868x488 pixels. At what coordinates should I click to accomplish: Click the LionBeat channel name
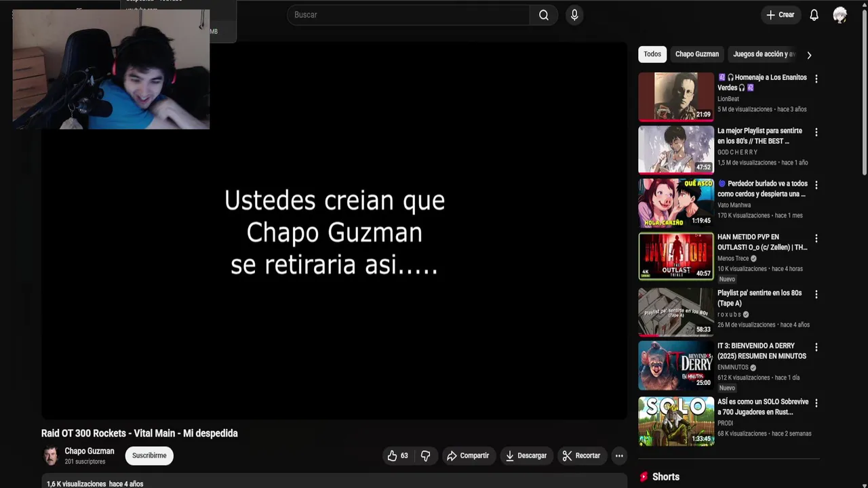pyautogui.click(x=728, y=99)
